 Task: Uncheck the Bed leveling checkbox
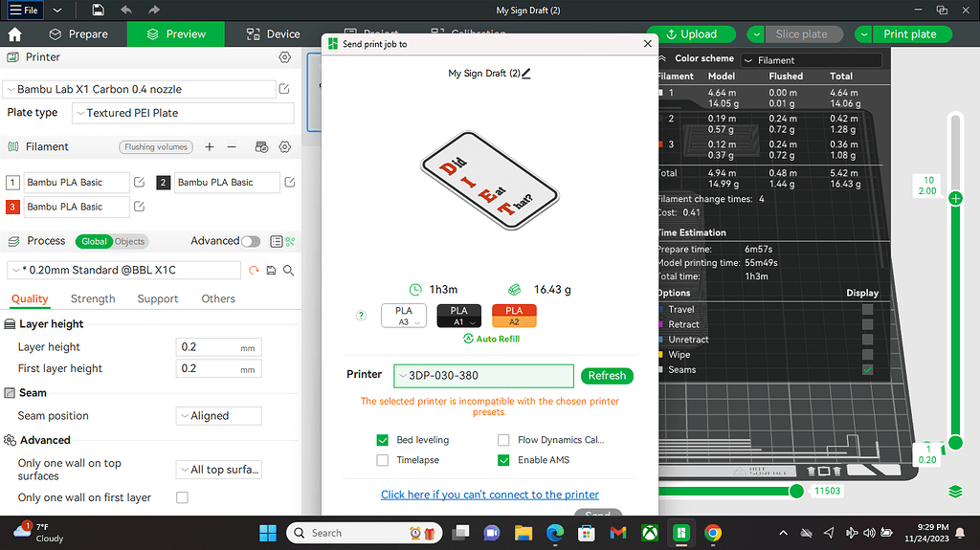pos(383,440)
